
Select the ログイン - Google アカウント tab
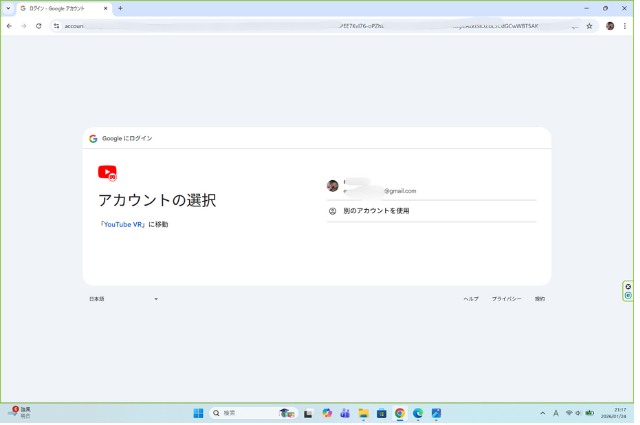pyautogui.click(x=62, y=8)
